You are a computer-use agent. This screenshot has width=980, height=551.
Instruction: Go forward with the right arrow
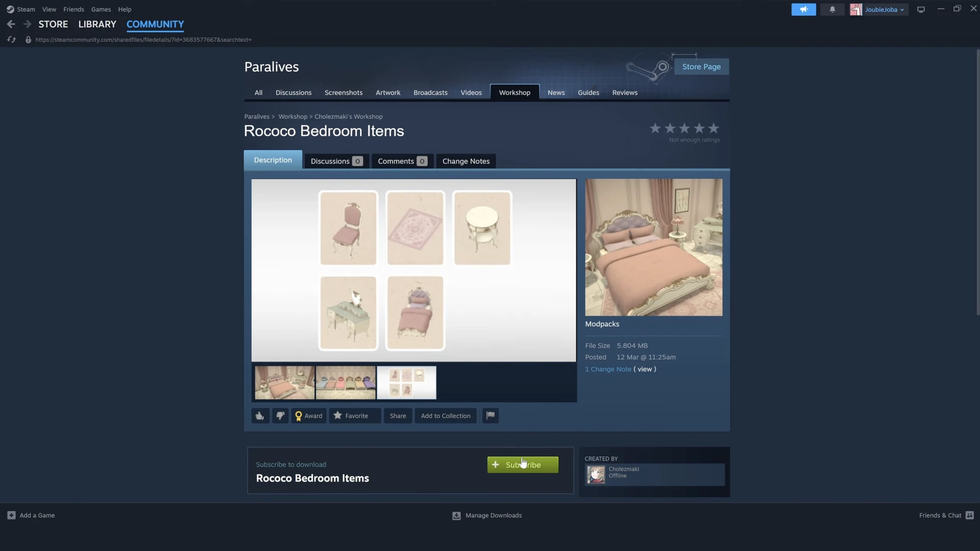coord(27,24)
